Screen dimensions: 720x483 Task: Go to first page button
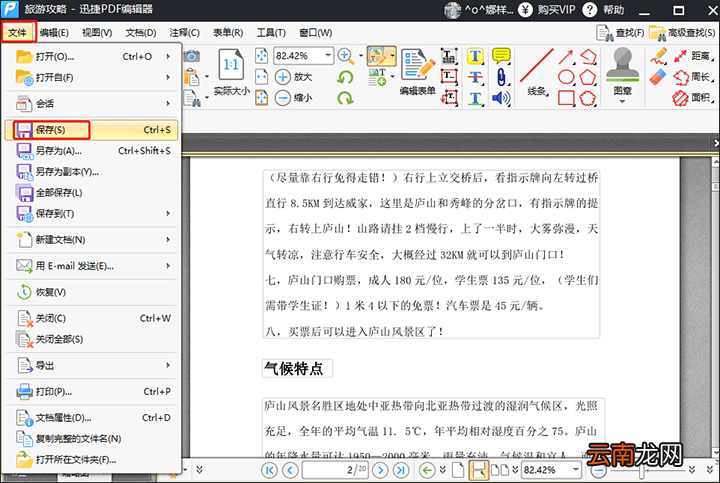click(269, 470)
